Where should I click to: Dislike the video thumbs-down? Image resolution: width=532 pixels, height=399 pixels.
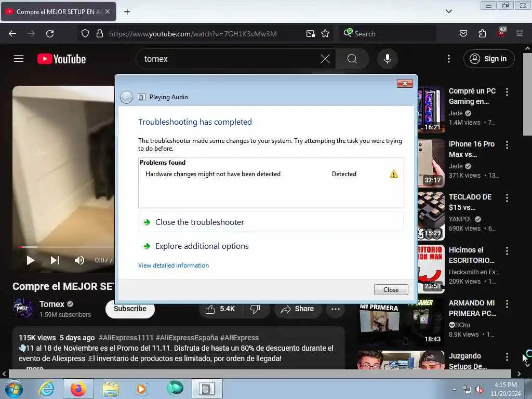[255, 309]
